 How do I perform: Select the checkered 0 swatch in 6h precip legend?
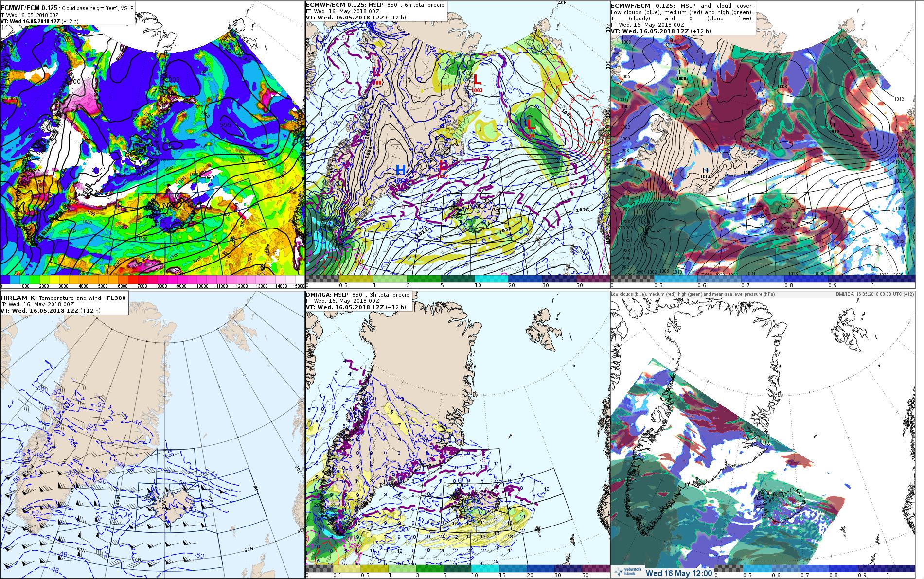tap(322, 279)
